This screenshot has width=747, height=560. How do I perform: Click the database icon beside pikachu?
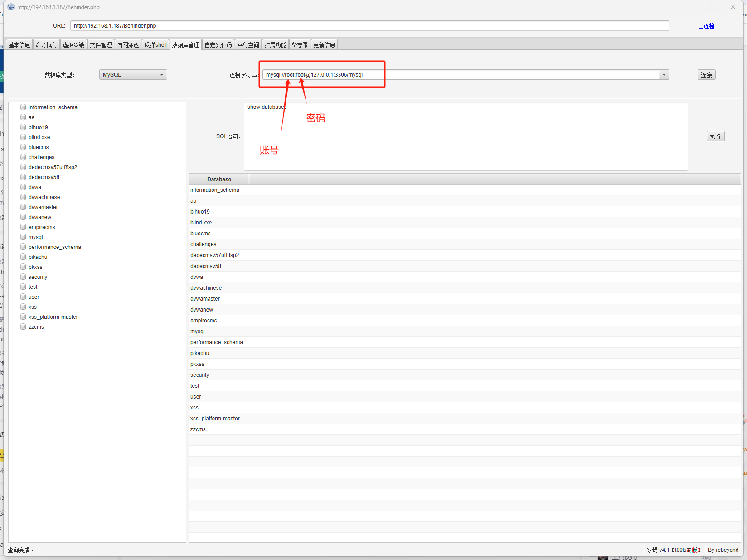point(23,257)
